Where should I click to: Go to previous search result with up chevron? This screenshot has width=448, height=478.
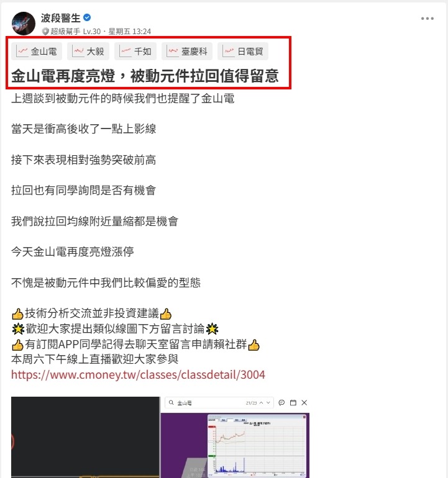click(x=261, y=403)
